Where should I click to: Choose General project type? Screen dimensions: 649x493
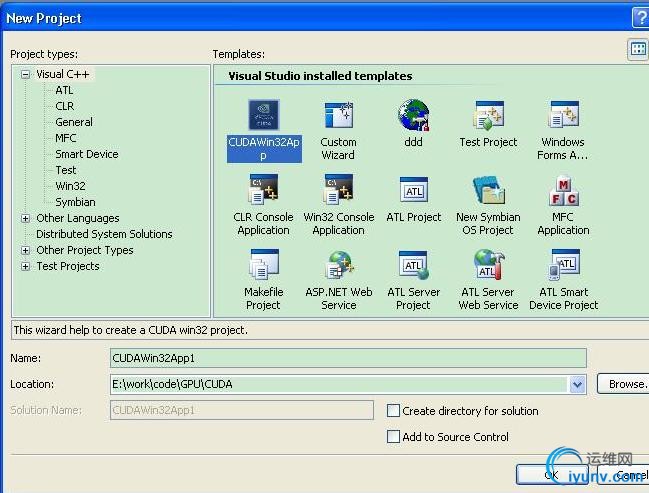(74, 122)
